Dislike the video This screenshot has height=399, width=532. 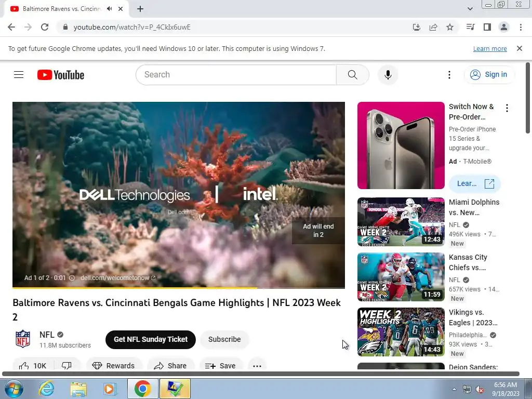click(67, 365)
